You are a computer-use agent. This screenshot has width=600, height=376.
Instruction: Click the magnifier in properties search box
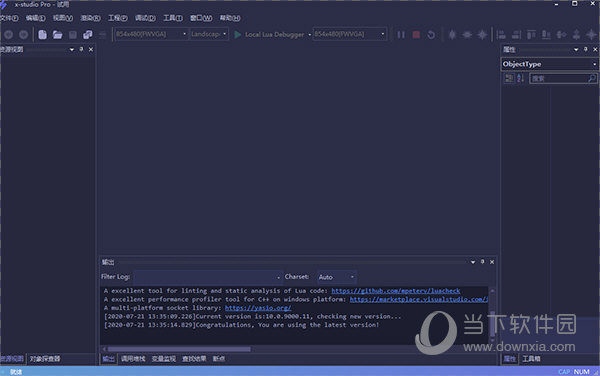coord(592,78)
